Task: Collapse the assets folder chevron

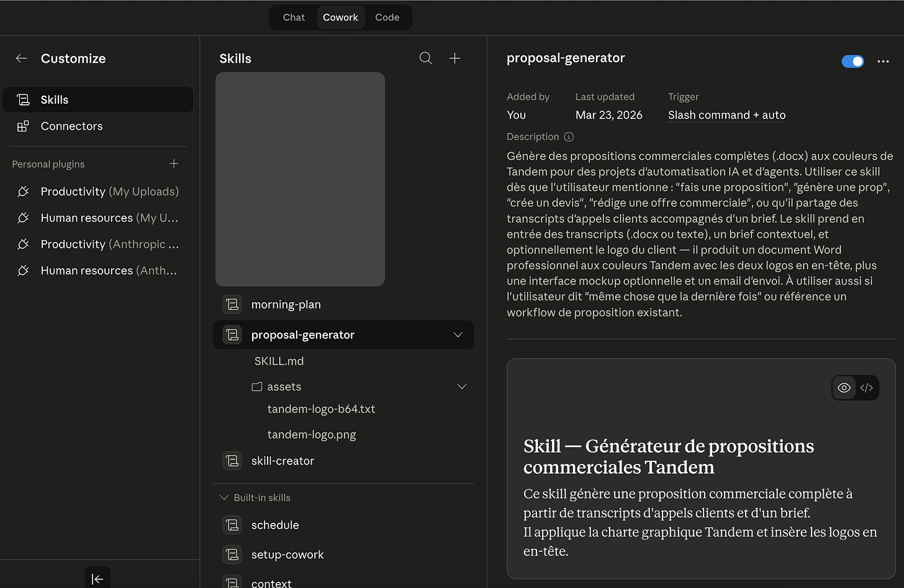Action: pyautogui.click(x=462, y=386)
